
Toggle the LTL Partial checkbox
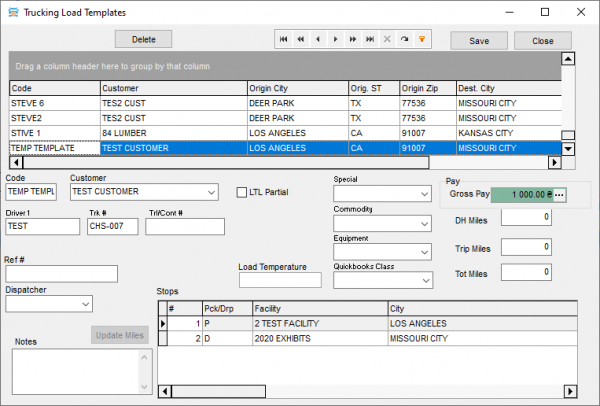pyautogui.click(x=242, y=192)
